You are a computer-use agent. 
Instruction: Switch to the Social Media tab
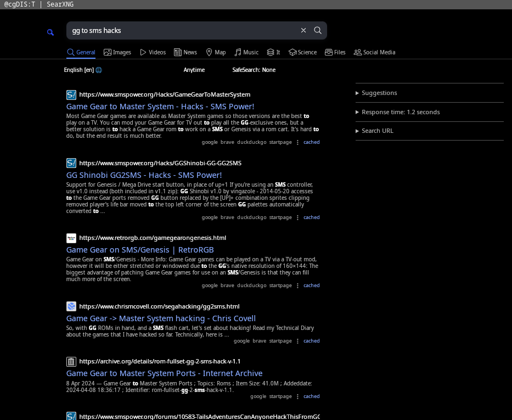pos(374,52)
